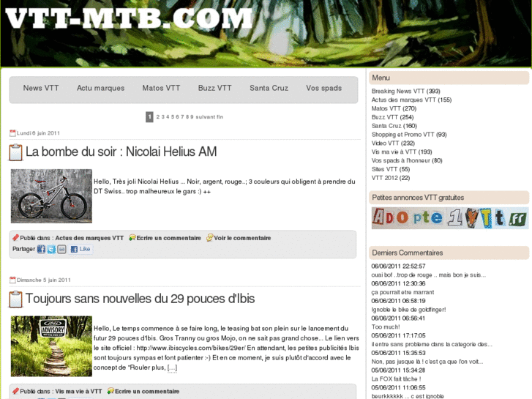Click the 'fin' pagination link
This screenshot has width=532, height=399.
220,117
